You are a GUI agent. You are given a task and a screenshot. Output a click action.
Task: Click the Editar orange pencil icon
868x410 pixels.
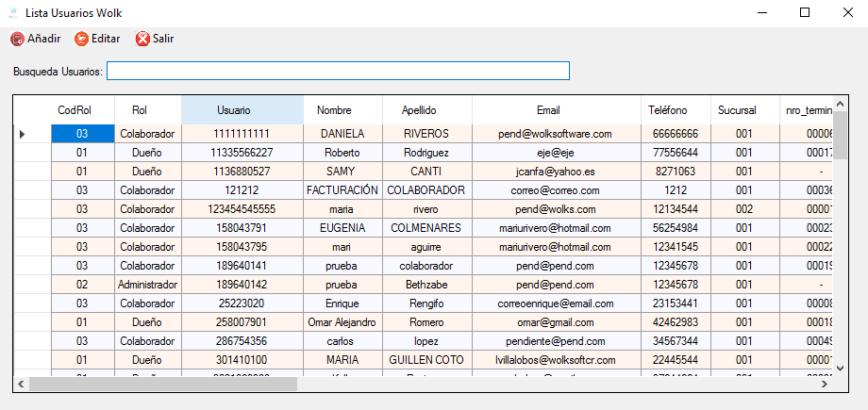coord(82,40)
